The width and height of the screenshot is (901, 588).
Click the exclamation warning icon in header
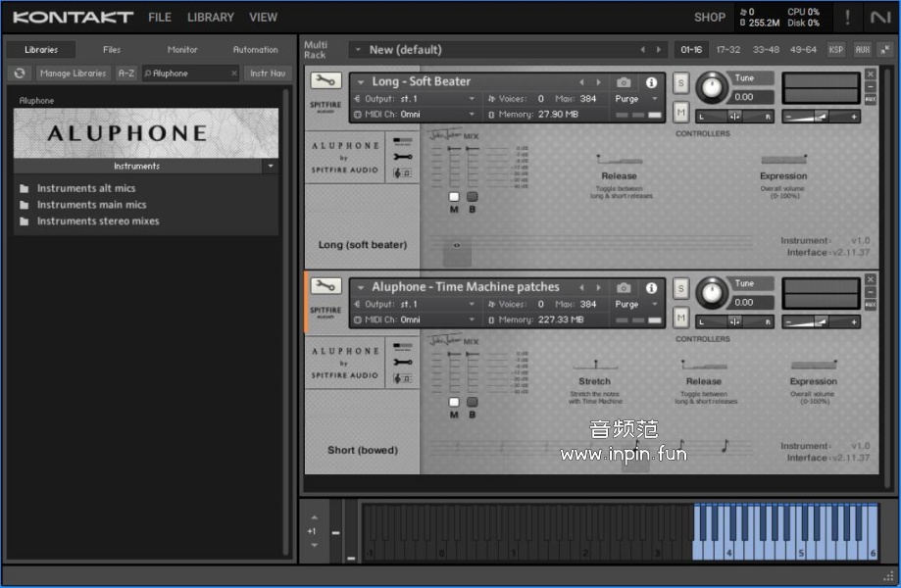point(847,18)
